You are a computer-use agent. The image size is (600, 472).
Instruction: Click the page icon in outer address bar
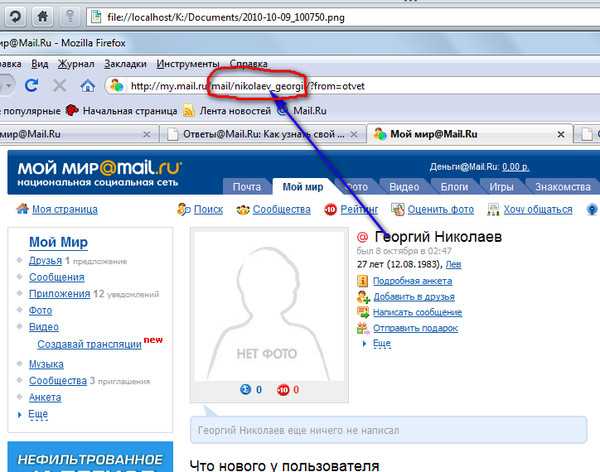pos(96,17)
